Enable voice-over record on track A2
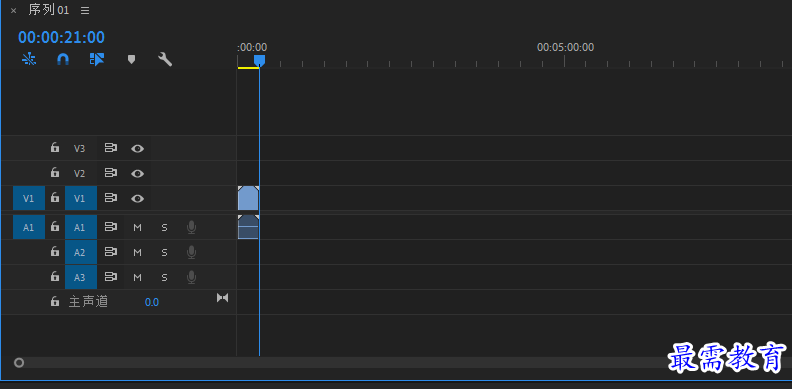The height and width of the screenshot is (389, 792). (x=191, y=252)
